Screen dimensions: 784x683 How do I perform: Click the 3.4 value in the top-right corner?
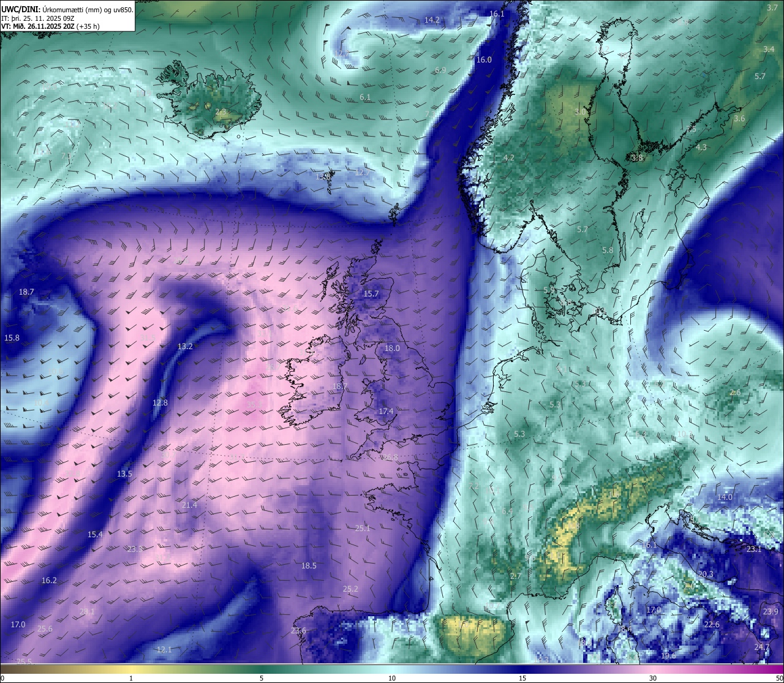click(769, 49)
